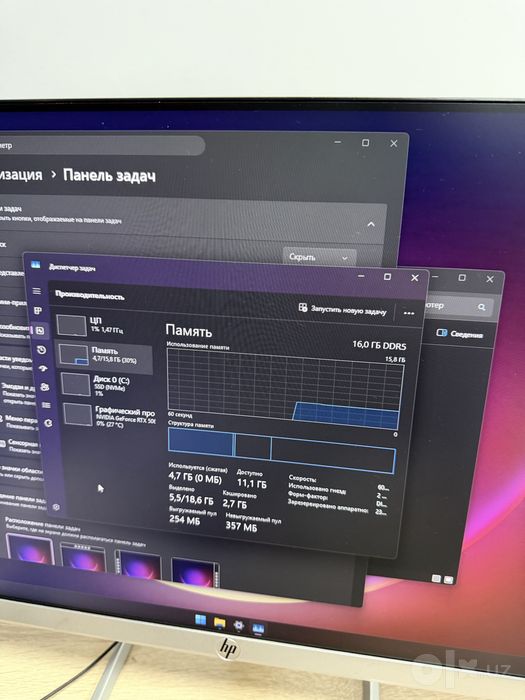
Task: Choose left taskbar position thumbnail
Action: [138, 565]
